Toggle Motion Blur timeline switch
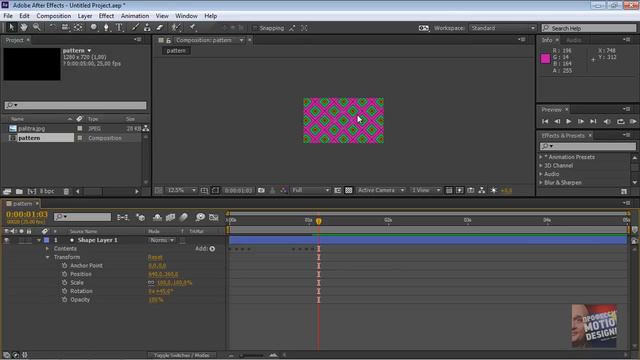Screen dimensions: 640x360 pos(184,218)
